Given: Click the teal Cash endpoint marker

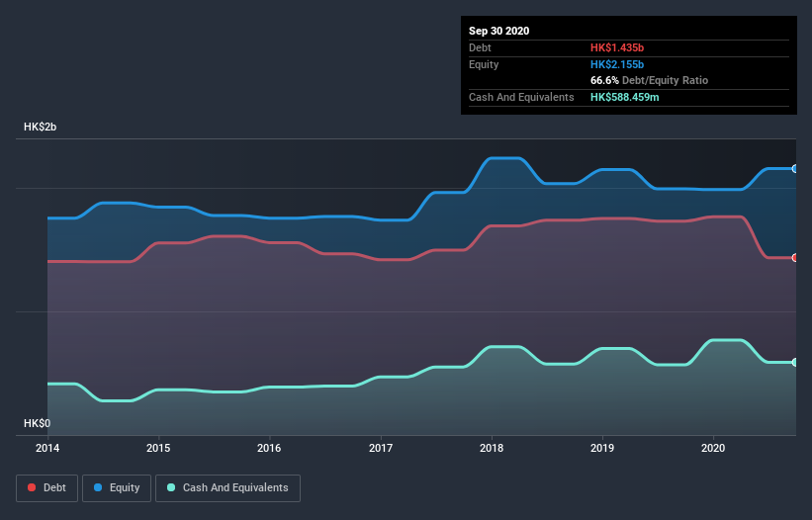Looking at the screenshot, I should click(x=795, y=362).
